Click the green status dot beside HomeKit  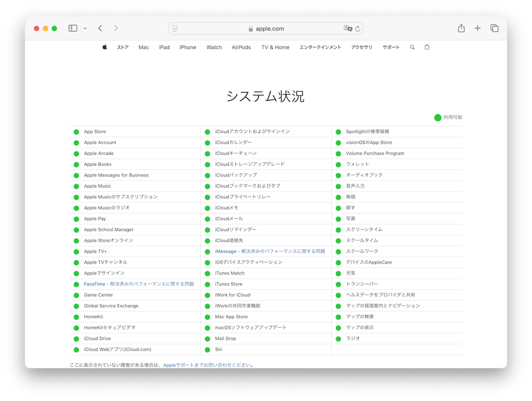pos(76,317)
